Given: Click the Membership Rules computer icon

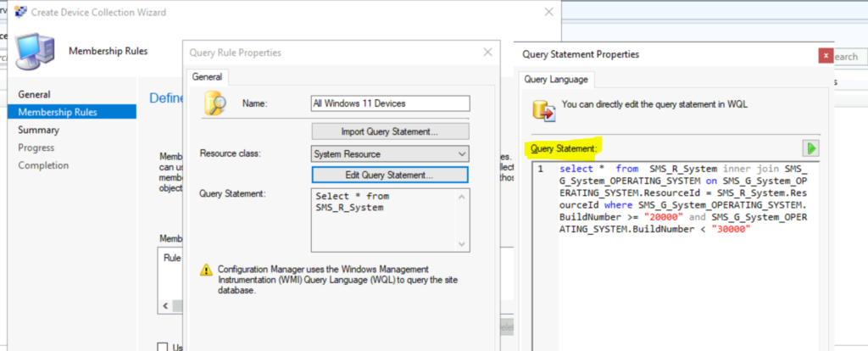Looking at the screenshot, I should click(34, 50).
